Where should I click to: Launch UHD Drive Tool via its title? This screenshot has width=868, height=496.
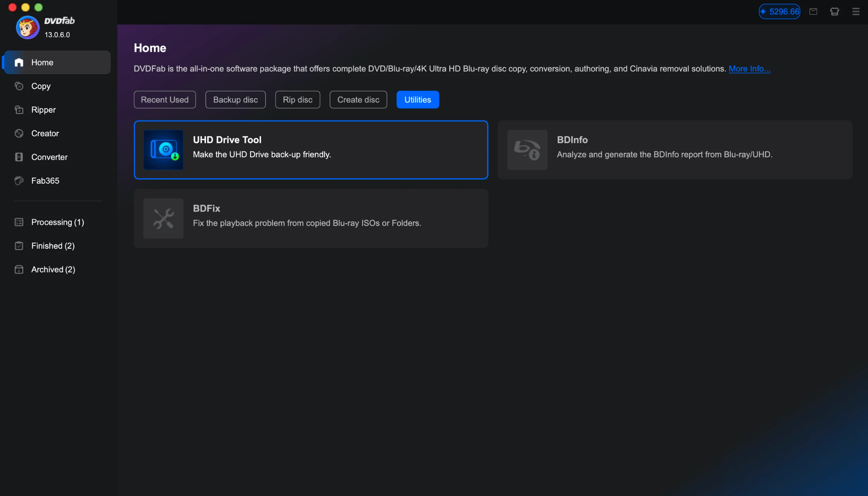pos(227,140)
